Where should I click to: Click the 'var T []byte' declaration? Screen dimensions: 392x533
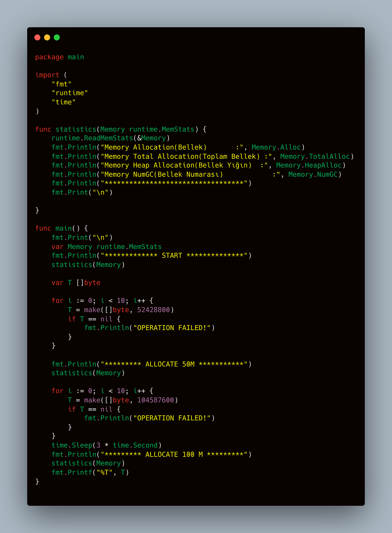coord(76,283)
